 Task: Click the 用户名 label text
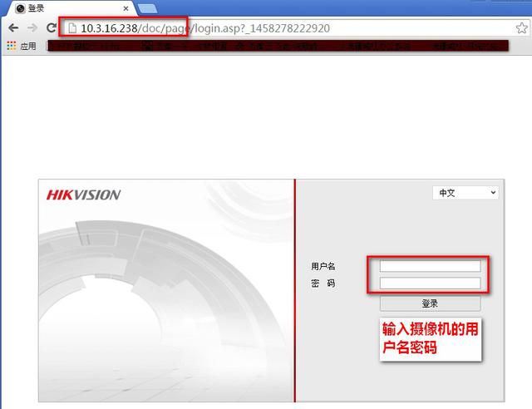323,266
